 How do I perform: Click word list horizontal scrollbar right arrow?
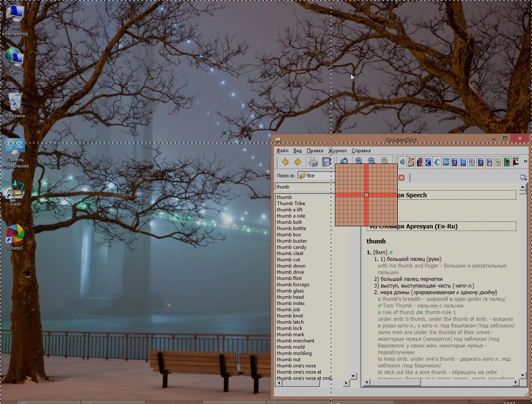pos(346,383)
